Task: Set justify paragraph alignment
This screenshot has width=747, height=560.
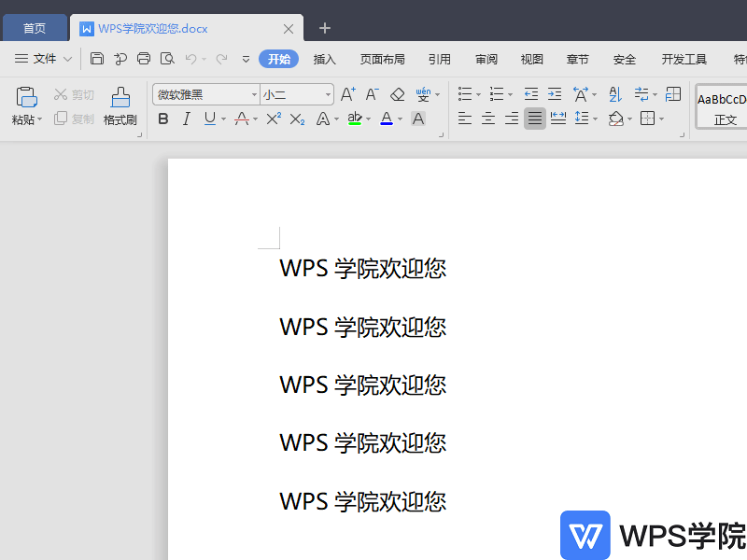Action: coord(534,119)
